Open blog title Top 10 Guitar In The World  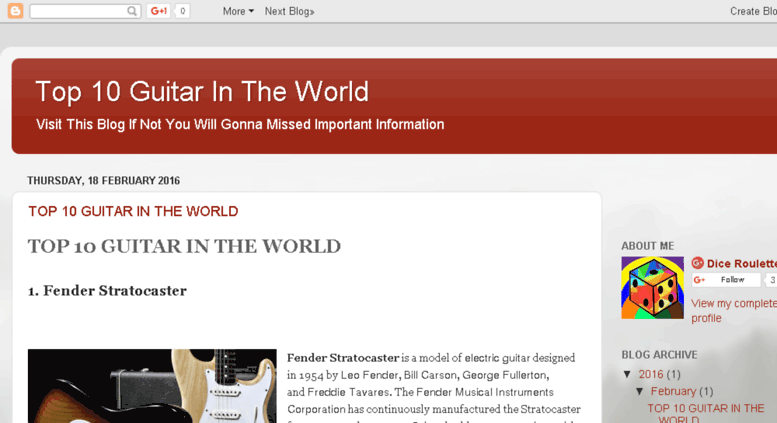[202, 92]
